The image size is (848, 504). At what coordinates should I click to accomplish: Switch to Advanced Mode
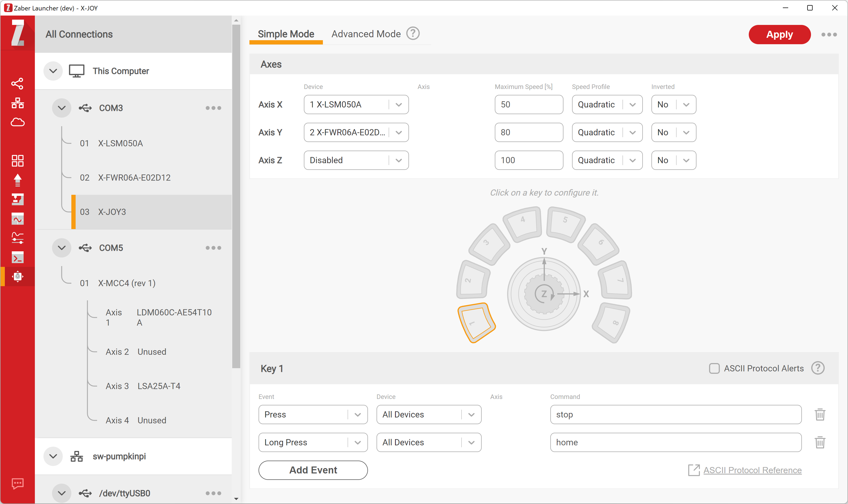click(366, 33)
